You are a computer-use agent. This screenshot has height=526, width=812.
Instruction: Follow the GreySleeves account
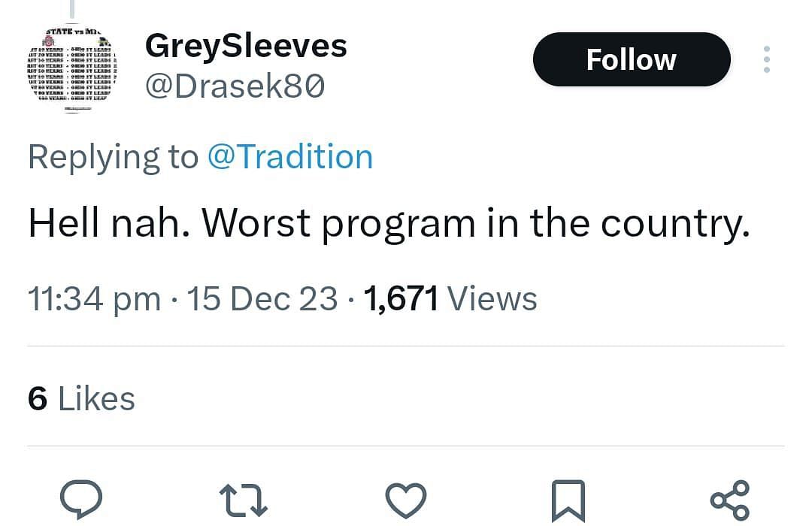[x=631, y=59]
